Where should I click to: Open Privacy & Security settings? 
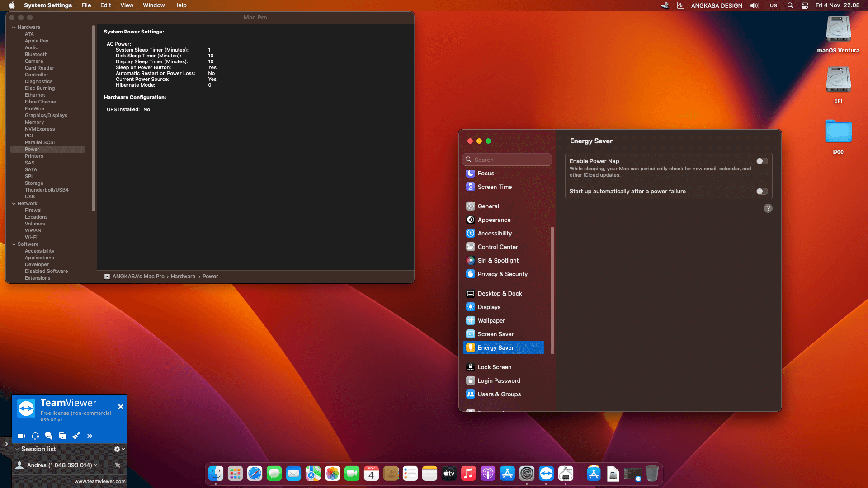pos(503,274)
